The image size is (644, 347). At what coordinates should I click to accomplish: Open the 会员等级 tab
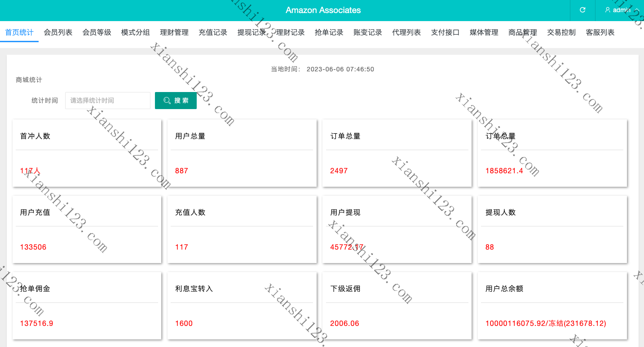97,32
